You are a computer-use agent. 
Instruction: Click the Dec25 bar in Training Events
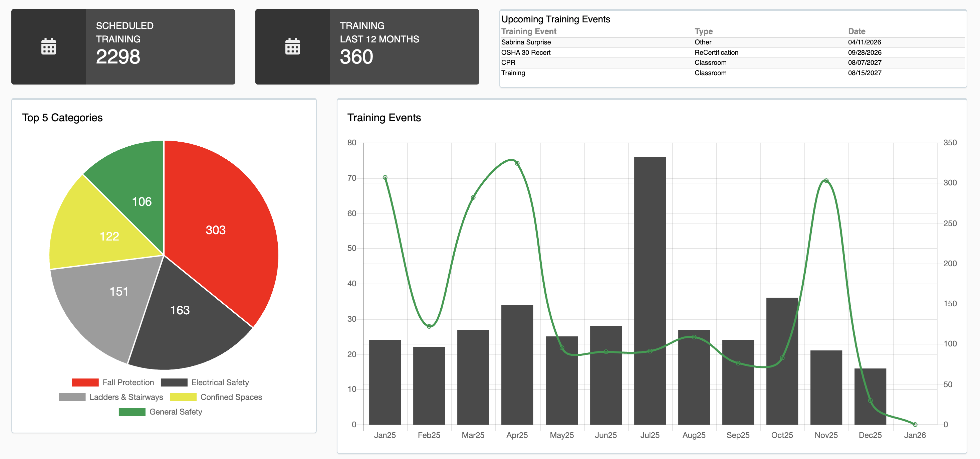tap(870, 397)
